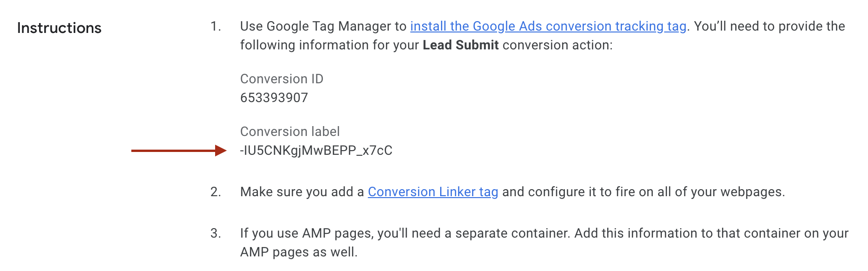Click the step number 1 marker

216,26
